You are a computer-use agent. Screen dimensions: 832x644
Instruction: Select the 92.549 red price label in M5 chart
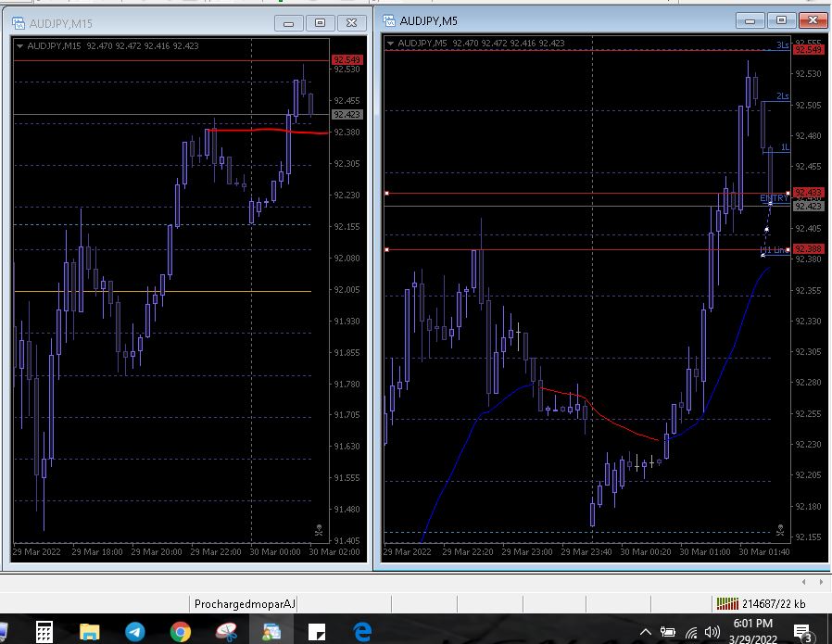coord(808,50)
